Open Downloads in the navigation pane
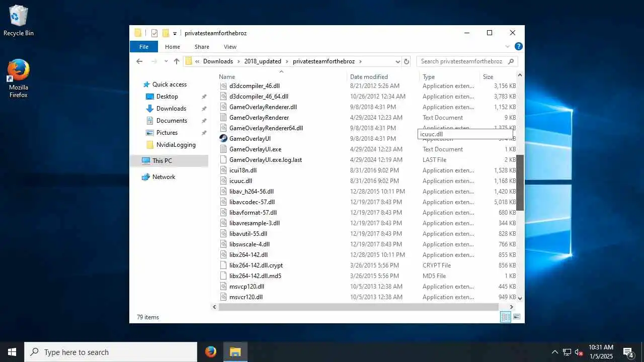Image resolution: width=644 pixels, height=362 pixels. (171, 109)
